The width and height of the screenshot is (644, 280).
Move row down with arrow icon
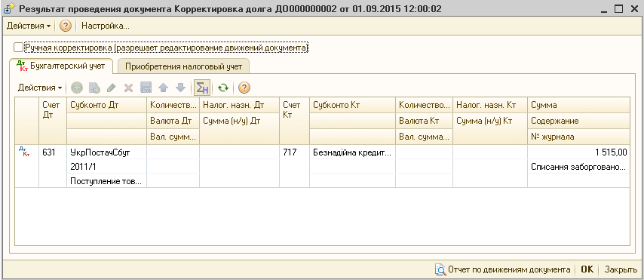click(180, 88)
